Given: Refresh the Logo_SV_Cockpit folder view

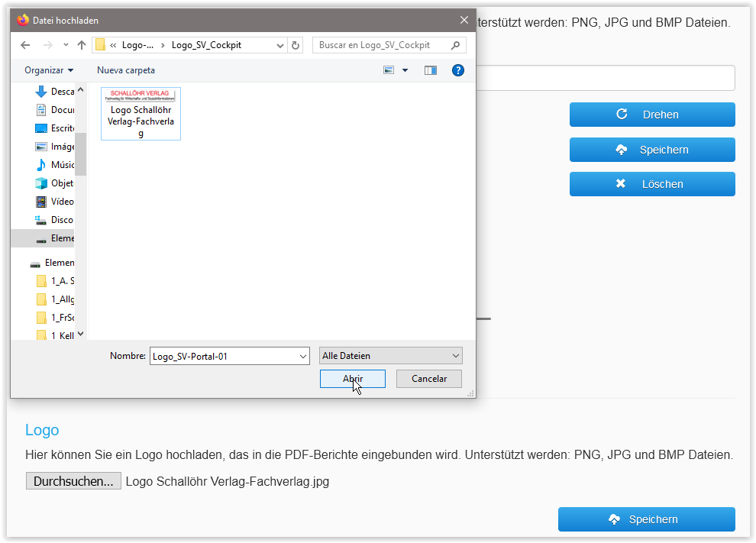Looking at the screenshot, I should (x=296, y=45).
